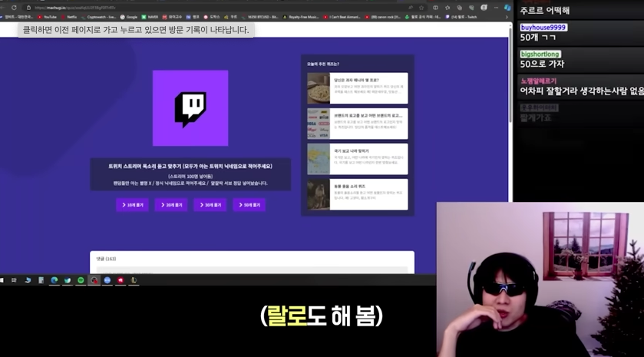The width and height of the screenshot is (644, 357).
Task: Open the red app taskbar icon
Action: tap(121, 280)
